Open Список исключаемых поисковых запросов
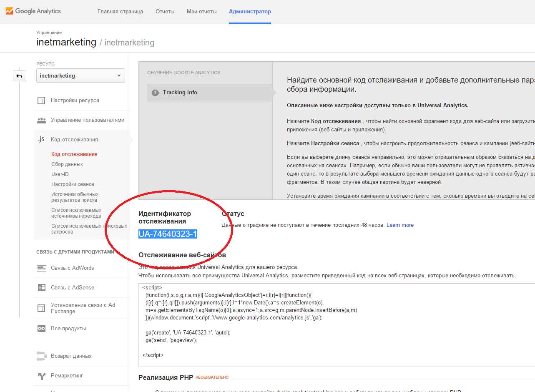 [89, 229]
